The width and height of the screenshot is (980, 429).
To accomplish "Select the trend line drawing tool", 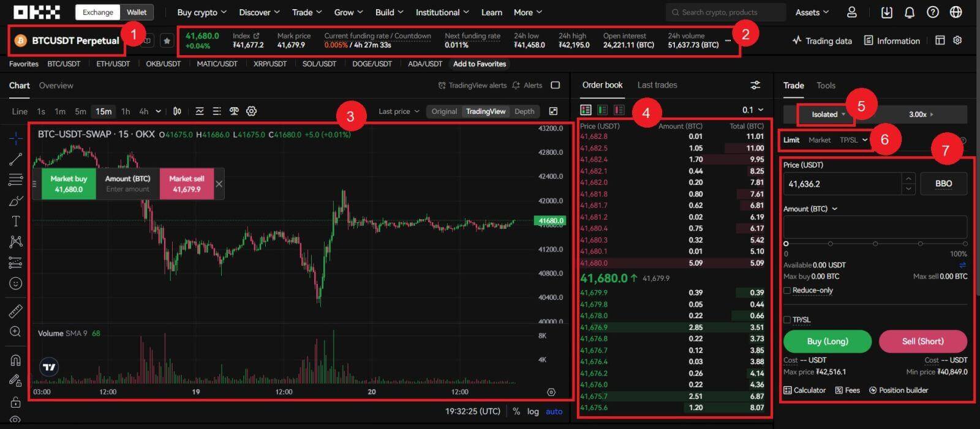I will 16,159.
